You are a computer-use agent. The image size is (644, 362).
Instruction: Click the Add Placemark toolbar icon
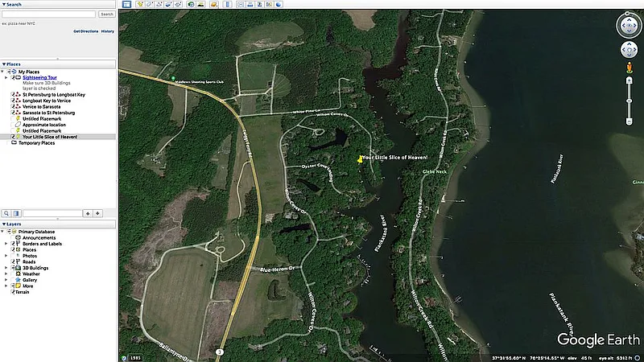coord(138,4)
